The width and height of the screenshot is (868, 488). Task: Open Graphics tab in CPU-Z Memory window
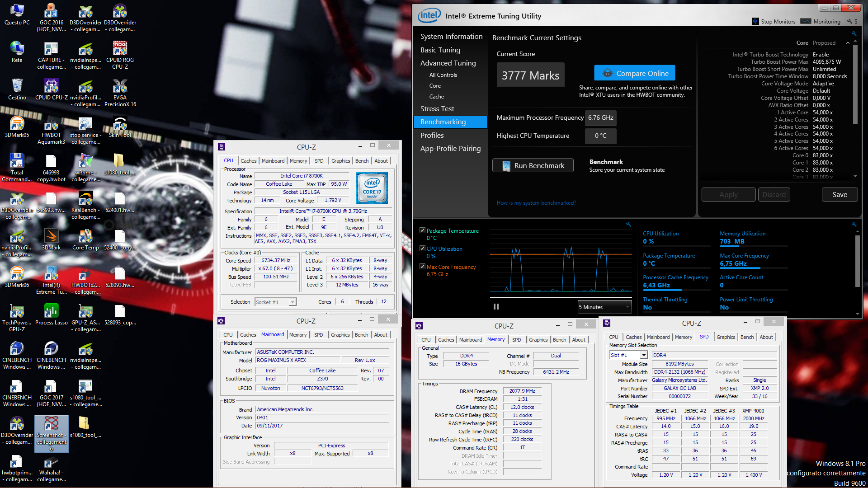(538, 340)
